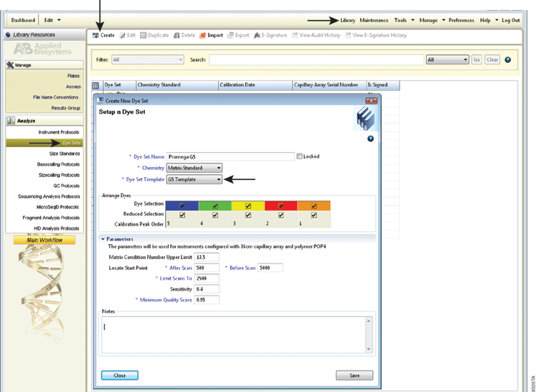The height and width of the screenshot is (392, 536).
Task: Click the Export icon in toolbar
Action: 230,35
